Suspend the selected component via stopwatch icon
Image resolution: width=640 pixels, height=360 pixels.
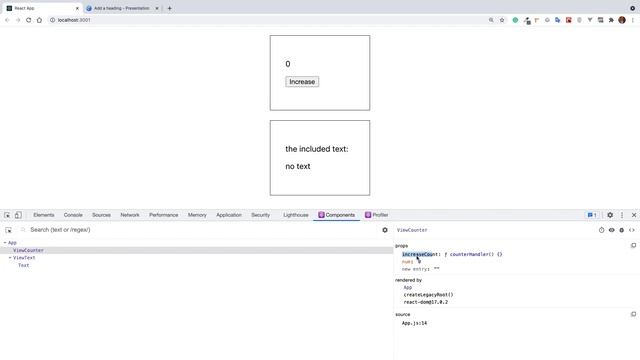pyautogui.click(x=601, y=230)
